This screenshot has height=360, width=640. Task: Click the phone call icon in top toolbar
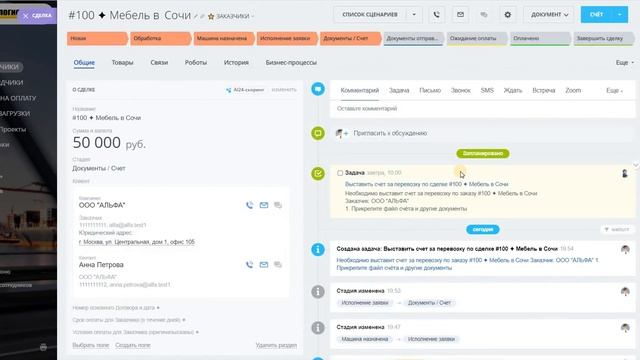tap(436, 15)
